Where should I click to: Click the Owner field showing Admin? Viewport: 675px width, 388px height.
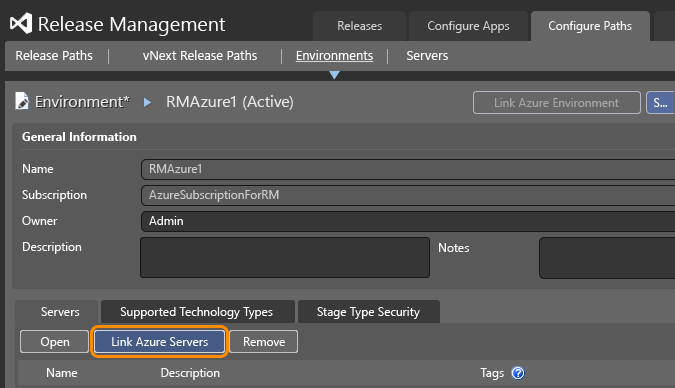point(408,221)
